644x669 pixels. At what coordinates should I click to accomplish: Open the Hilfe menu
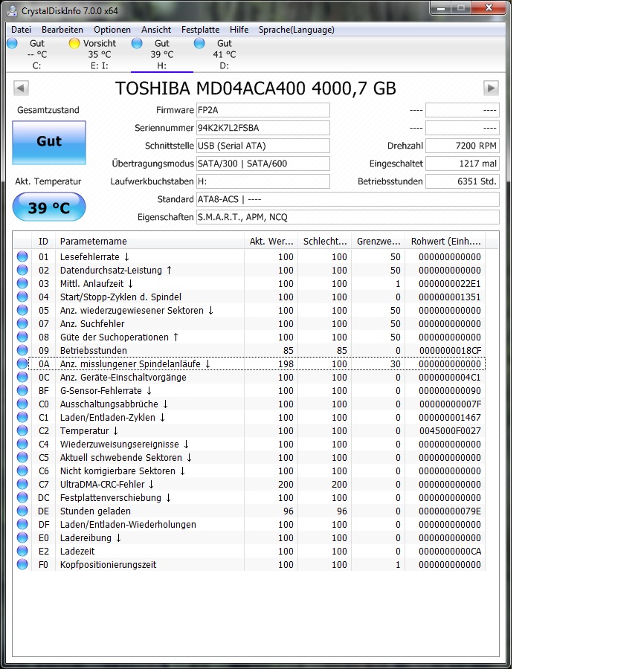239,30
